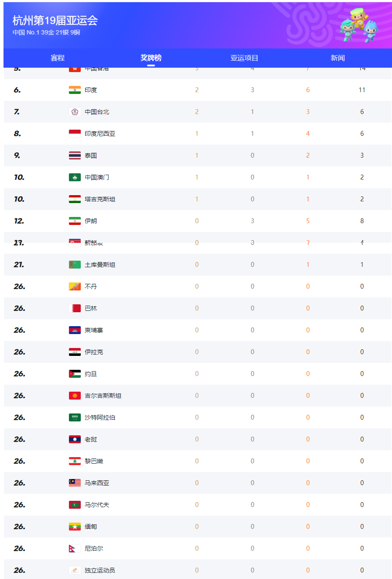392x579 pixels.
Task: Click the 杭州第19届亚运会 header title
Action: pyautogui.click(x=55, y=21)
